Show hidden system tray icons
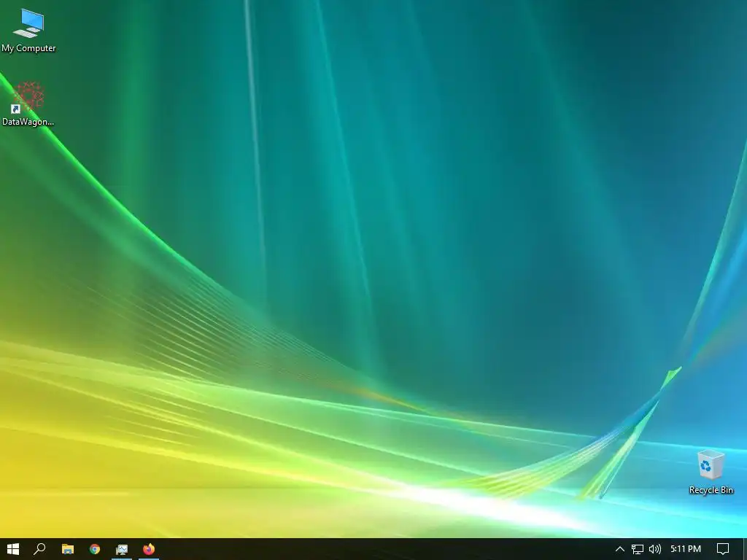The width and height of the screenshot is (747, 560). pyautogui.click(x=620, y=549)
